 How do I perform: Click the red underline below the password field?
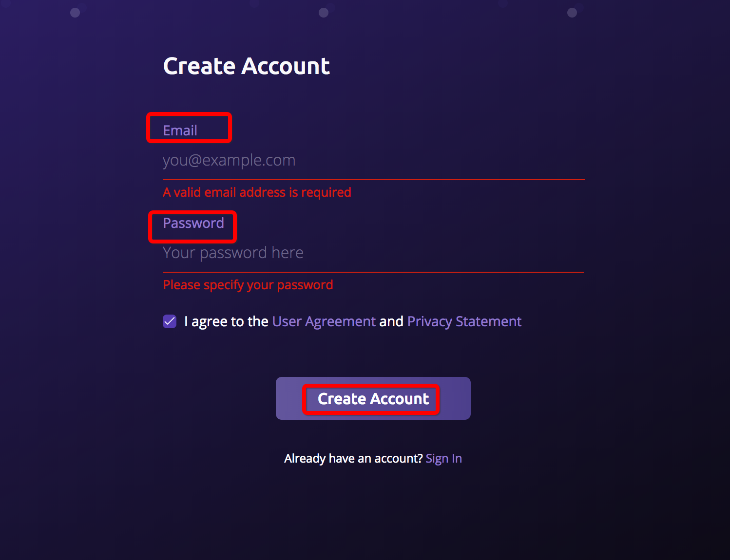[373, 272]
